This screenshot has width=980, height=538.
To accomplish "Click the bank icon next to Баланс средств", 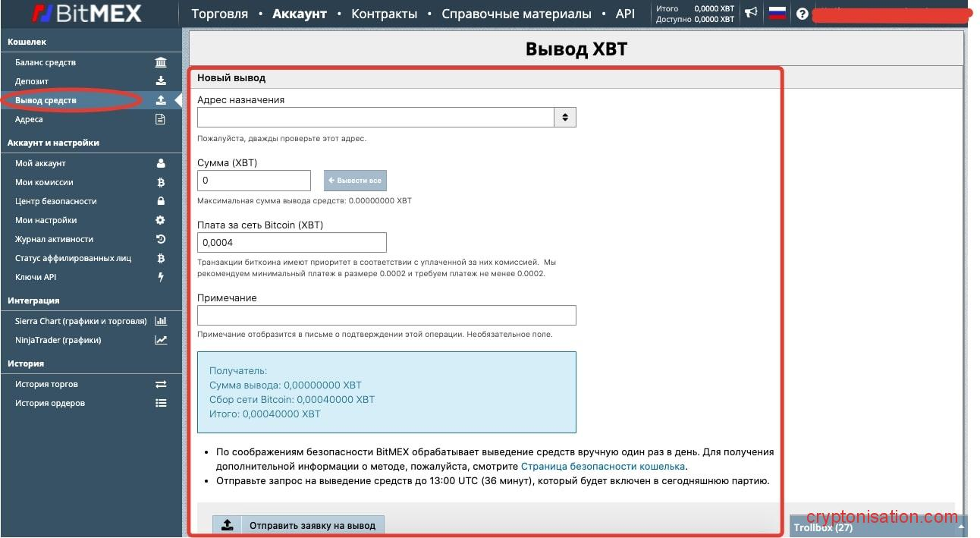I will tap(160, 62).
